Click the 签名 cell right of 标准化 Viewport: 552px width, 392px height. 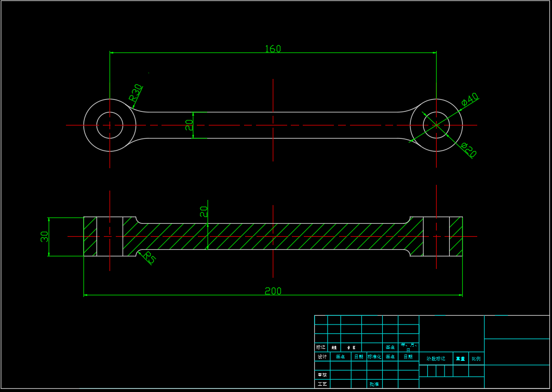pos(390,357)
